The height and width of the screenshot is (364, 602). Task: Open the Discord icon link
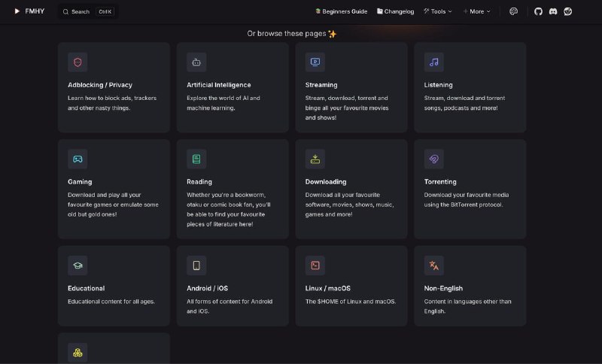pyautogui.click(x=553, y=11)
